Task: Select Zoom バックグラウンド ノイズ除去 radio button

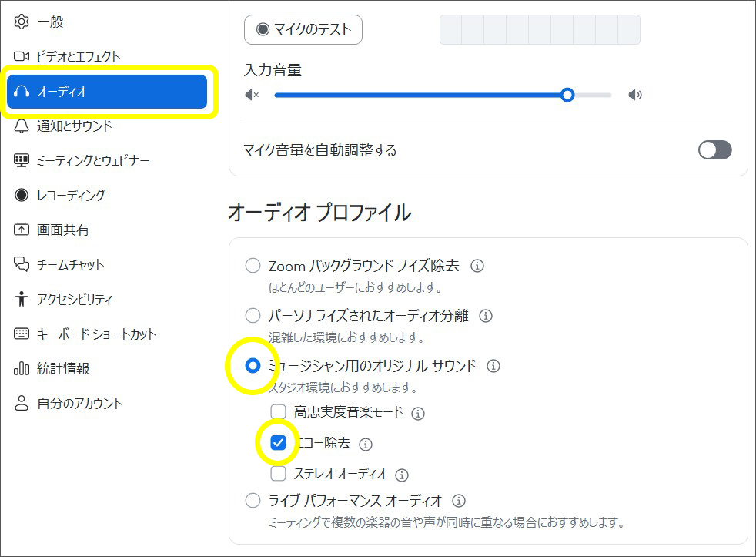Action: (253, 267)
